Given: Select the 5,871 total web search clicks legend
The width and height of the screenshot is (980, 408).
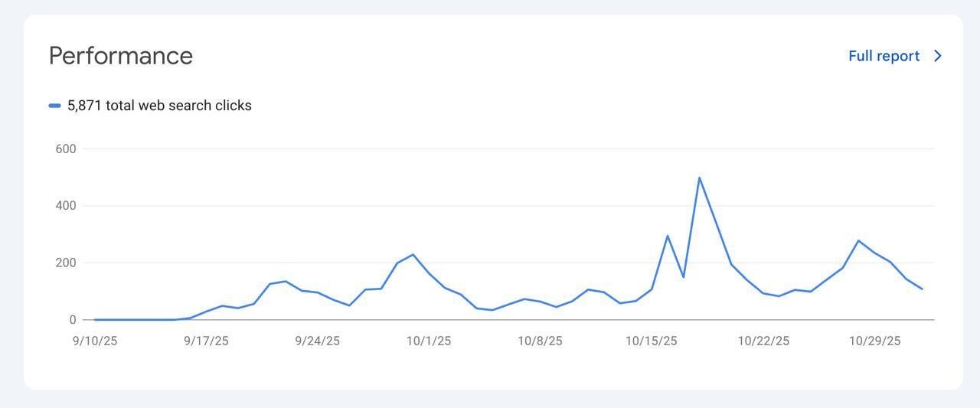Looking at the screenshot, I should click(x=159, y=106).
